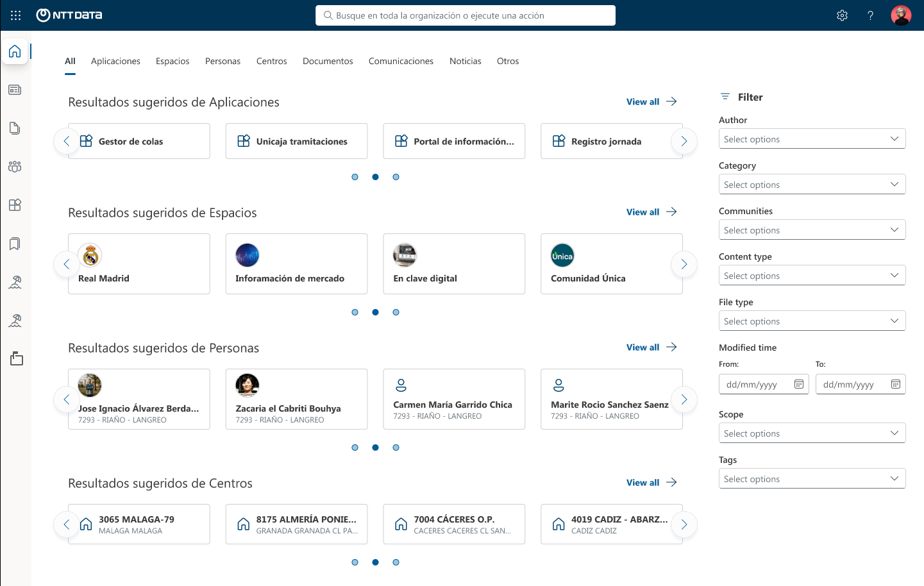The width and height of the screenshot is (924, 586).
Task: Open the bookmarks sidebar icon
Action: [x=15, y=244]
